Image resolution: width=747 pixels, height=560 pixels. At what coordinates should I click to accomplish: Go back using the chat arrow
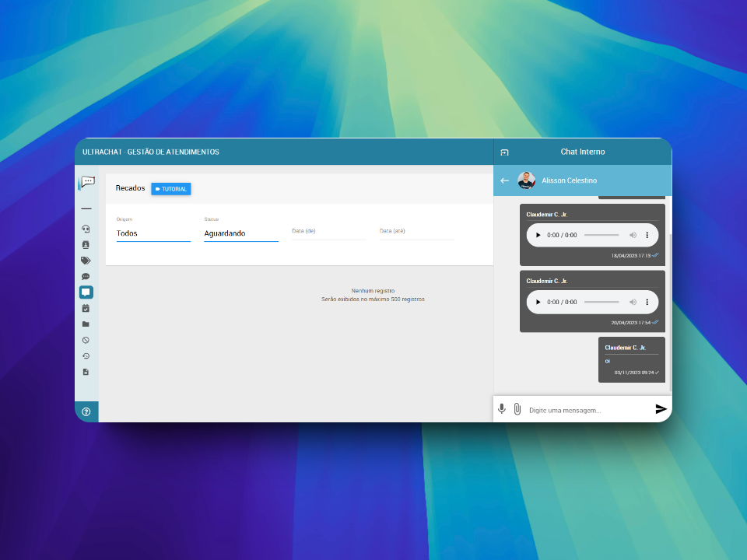[504, 180]
